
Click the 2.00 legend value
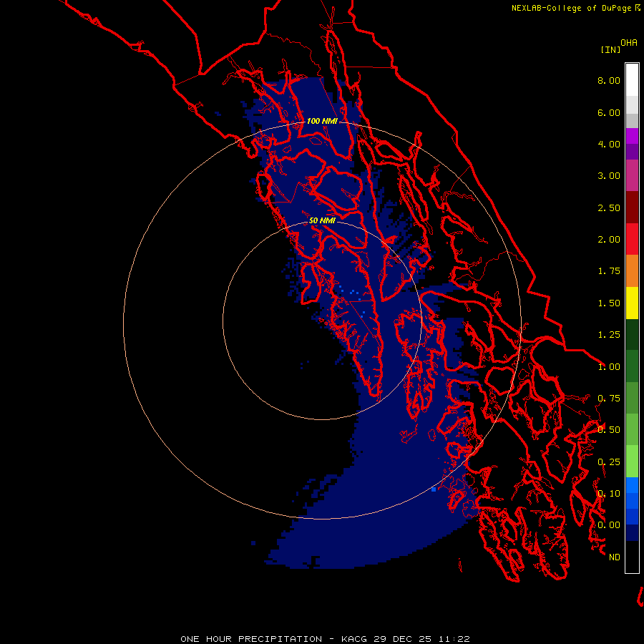(x=609, y=240)
